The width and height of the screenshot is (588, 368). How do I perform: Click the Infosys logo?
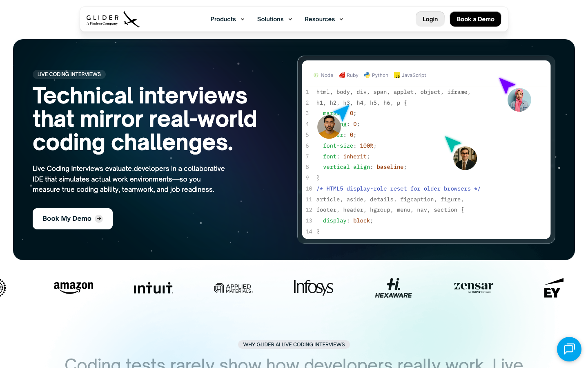click(313, 287)
